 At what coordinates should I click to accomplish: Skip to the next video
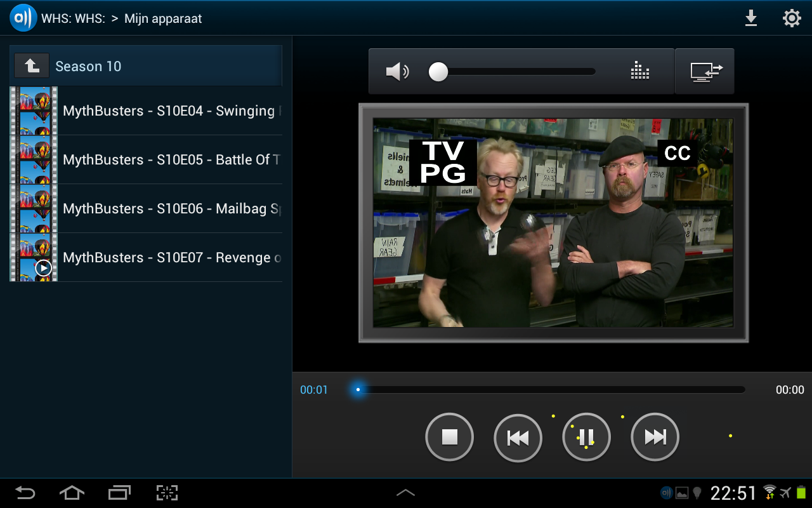655,437
